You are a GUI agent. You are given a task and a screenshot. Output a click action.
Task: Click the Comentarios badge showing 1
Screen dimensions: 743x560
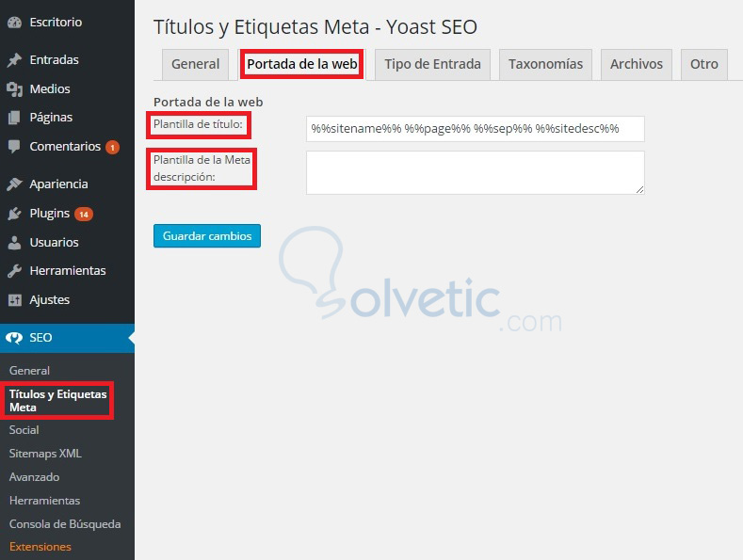click(112, 148)
